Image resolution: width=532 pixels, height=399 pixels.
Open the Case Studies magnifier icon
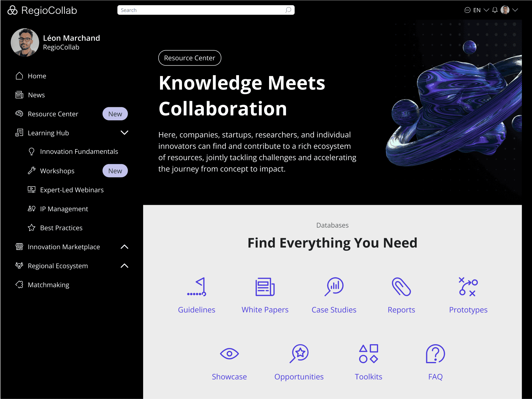point(334,287)
